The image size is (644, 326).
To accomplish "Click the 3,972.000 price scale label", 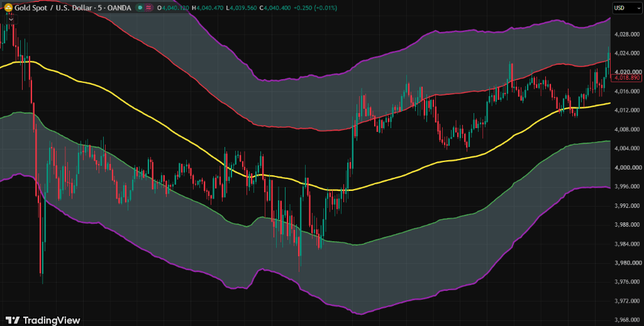I will (627, 301).
